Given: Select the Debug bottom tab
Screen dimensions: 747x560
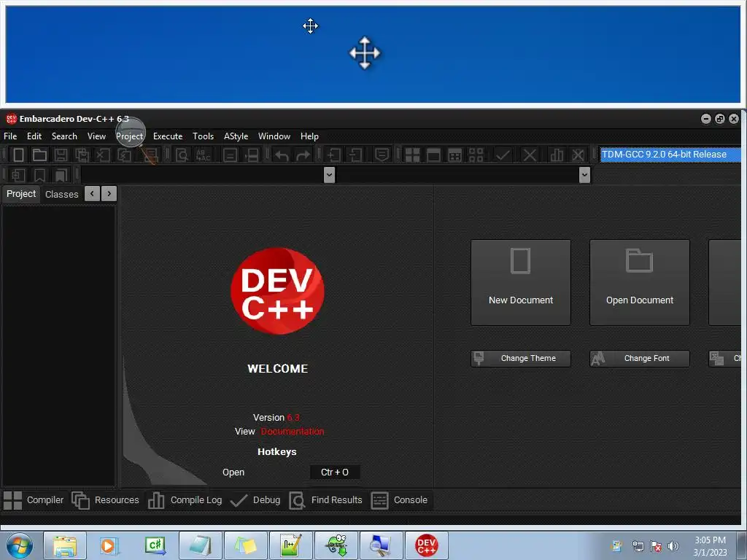Looking at the screenshot, I should [x=255, y=500].
